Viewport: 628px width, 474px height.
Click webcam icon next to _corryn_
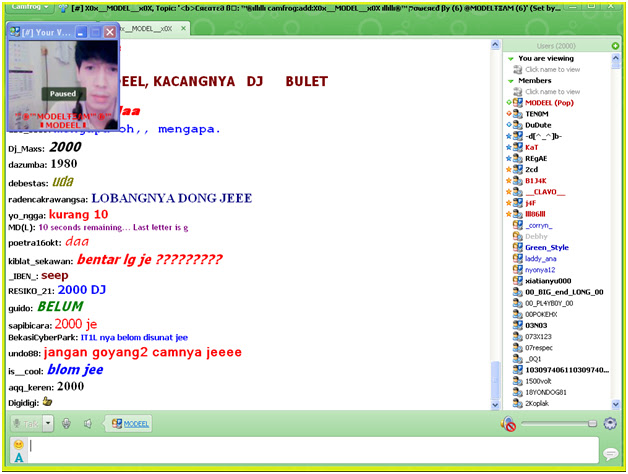[518, 225]
